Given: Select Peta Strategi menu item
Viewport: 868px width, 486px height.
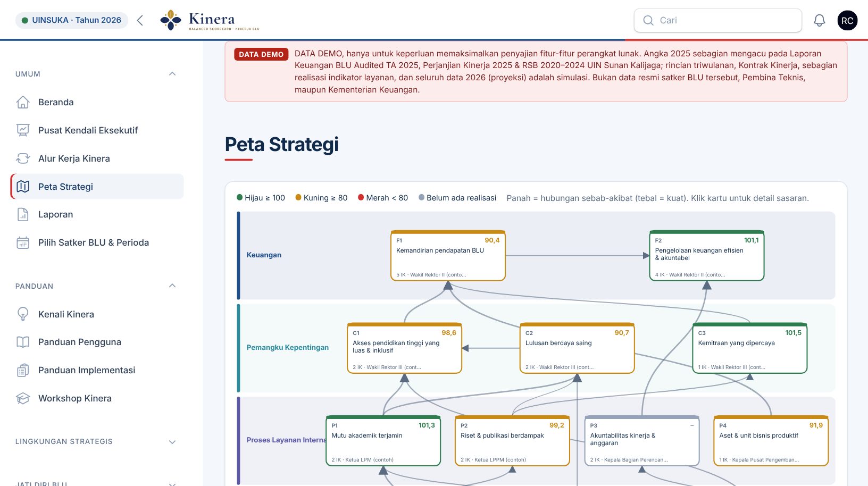Looking at the screenshot, I should [97, 187].
